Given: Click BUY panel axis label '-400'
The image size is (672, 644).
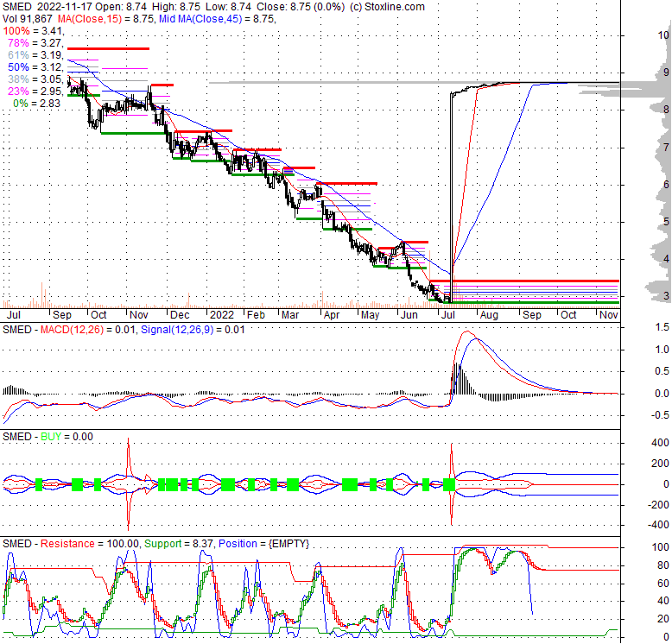Looking at the screenshot, I should (658, 525).
